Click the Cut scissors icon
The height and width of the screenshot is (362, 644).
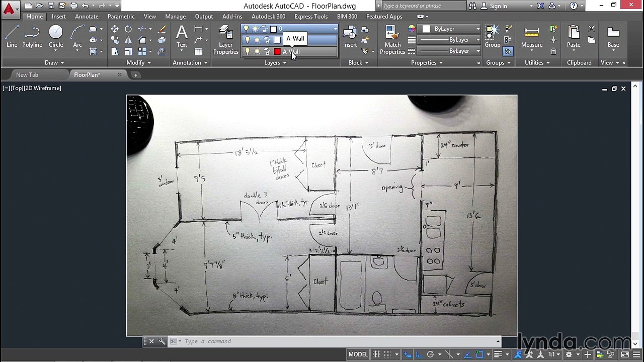tap(592, 29)
